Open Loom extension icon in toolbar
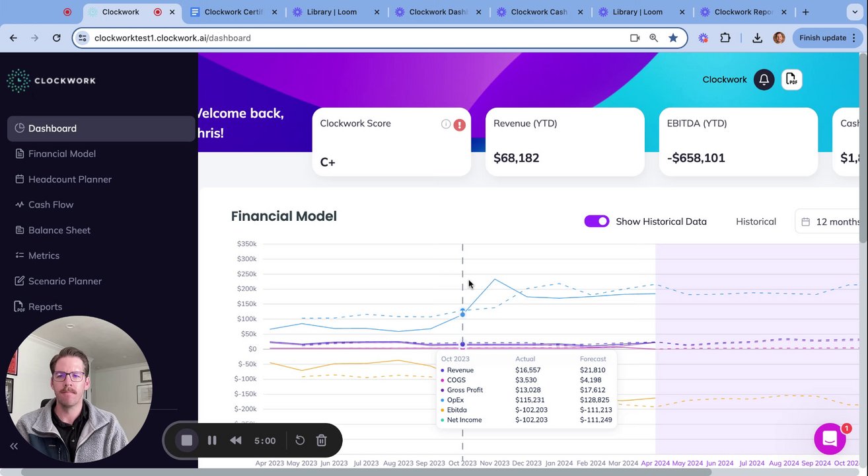The width and height of the screenshot is (868, 476). (704, 38)
